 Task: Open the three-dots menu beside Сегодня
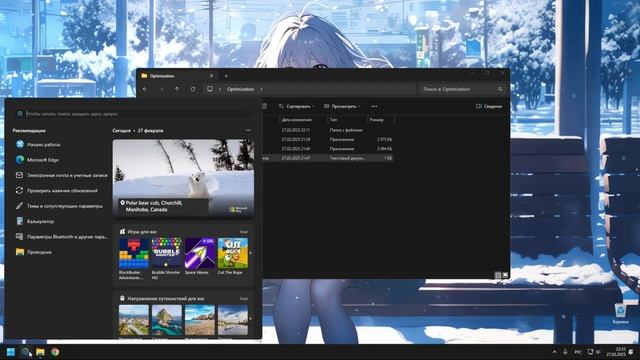point(248,131)
